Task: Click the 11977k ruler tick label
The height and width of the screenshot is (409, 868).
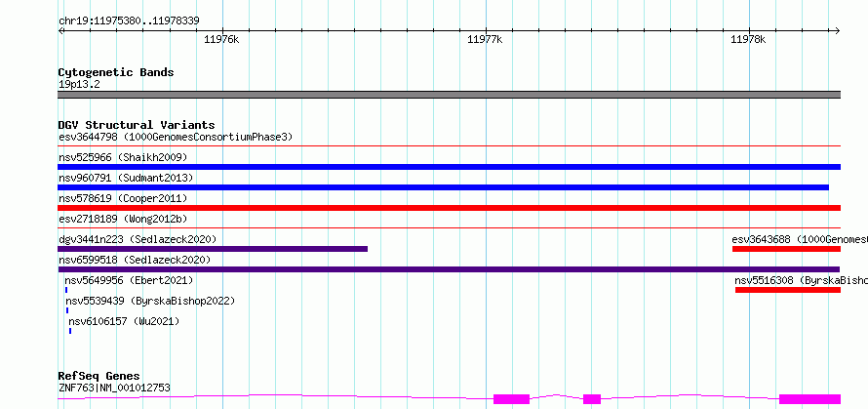Action: (x=485, y=39)
